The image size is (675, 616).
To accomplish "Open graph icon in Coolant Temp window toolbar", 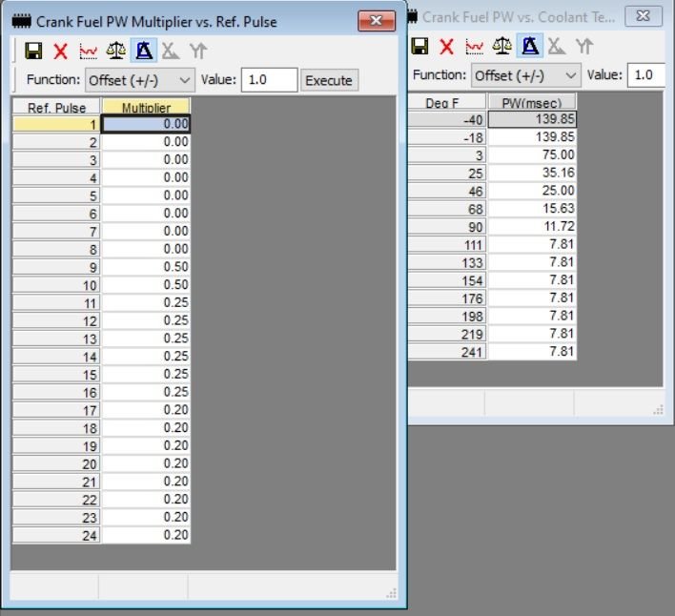I will coord(475,46).
